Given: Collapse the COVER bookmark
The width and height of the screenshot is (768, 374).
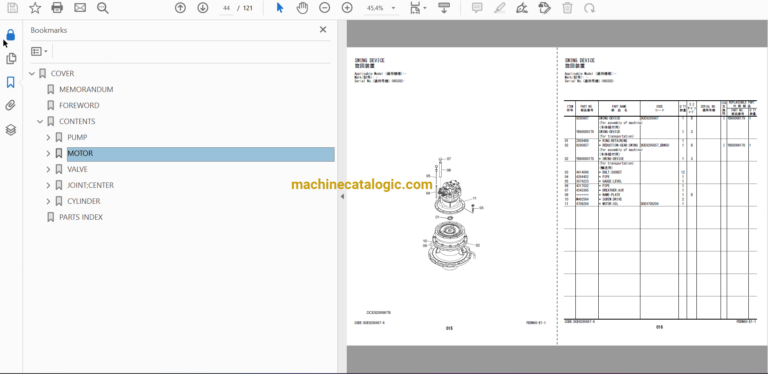Looking at the screenshot, I should click(32, 73).
